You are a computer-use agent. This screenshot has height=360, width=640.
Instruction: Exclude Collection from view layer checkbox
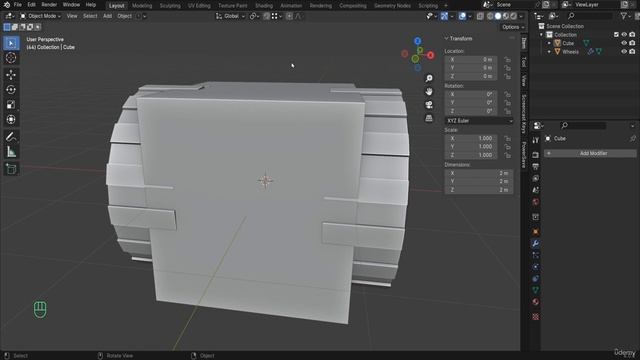(x=616, y=35)
